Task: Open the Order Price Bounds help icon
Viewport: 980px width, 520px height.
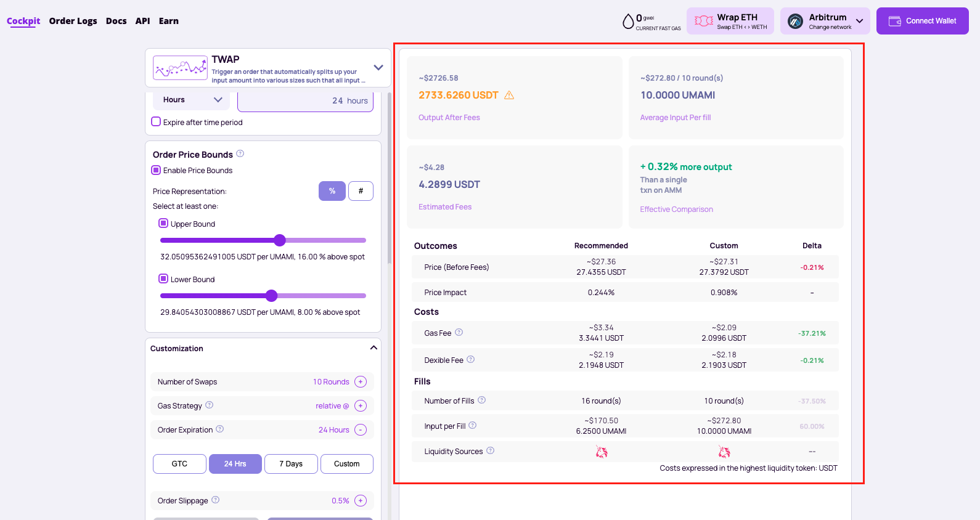Action: (240, 153)
